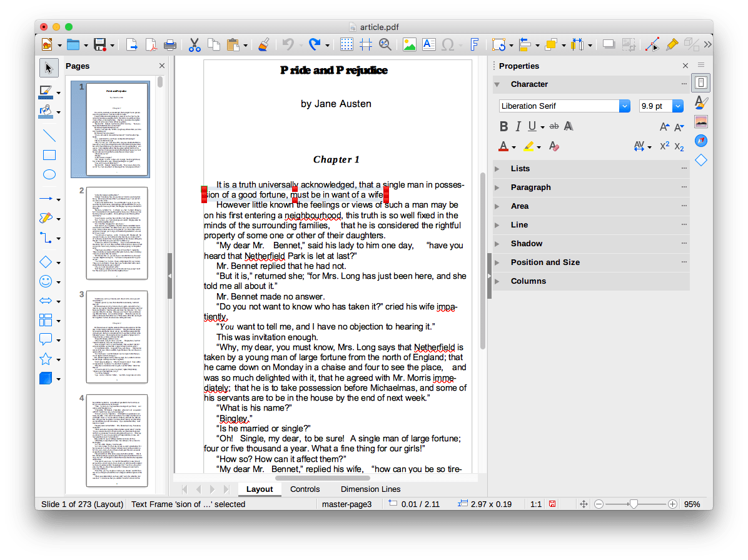Toggle the grid display
Viewport: 748px width, 560px height.
tap(345, 44)
